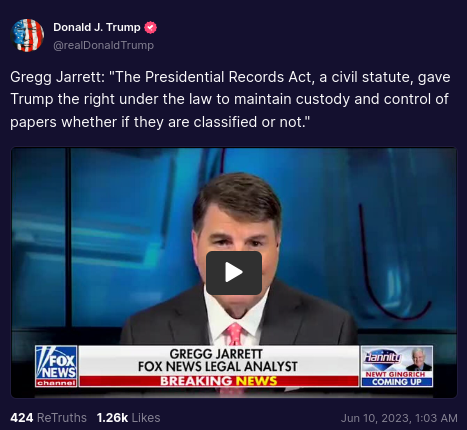Click the Fox News channel logo

coord(56,366)
